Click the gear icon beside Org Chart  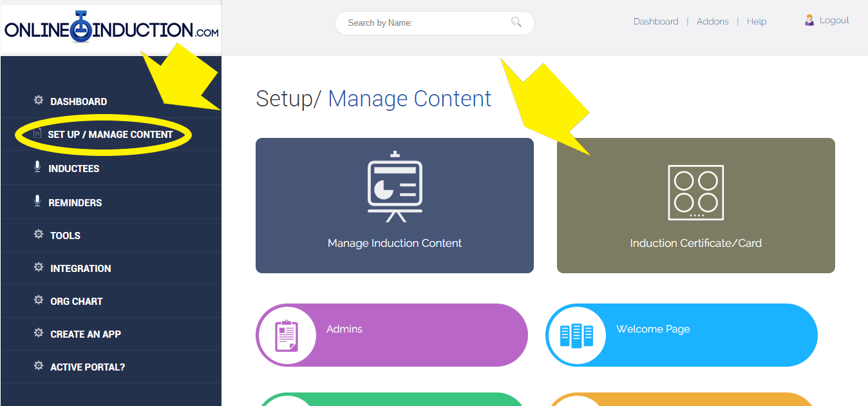click(x=39, y=300)
